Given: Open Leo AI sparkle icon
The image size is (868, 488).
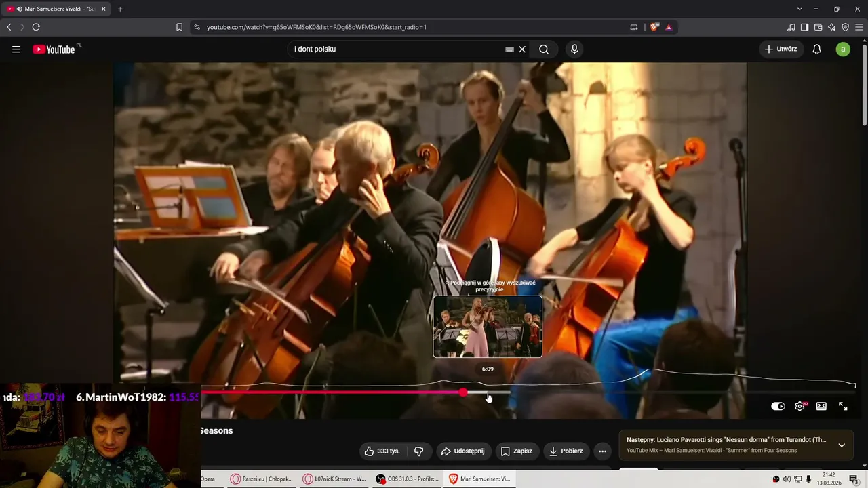Looking at the screenshot, I should [832, 27].
